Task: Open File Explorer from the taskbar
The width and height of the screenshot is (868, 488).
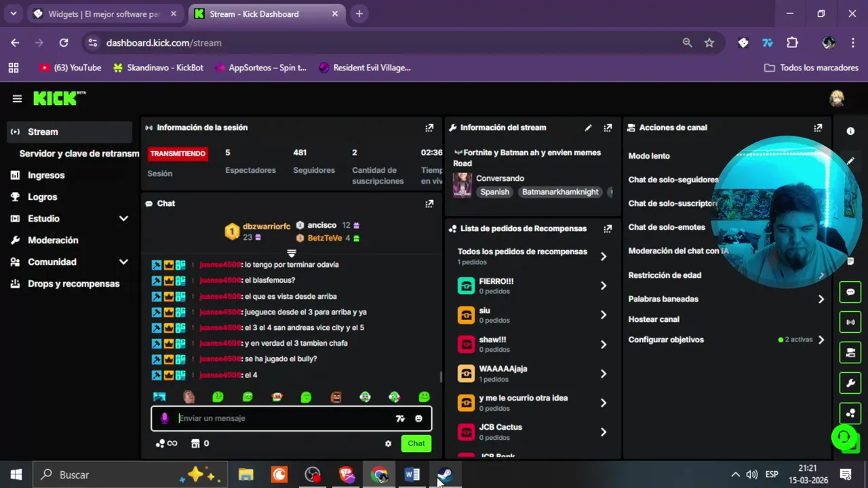Action: pyautogui.click(x=245, y=474)
